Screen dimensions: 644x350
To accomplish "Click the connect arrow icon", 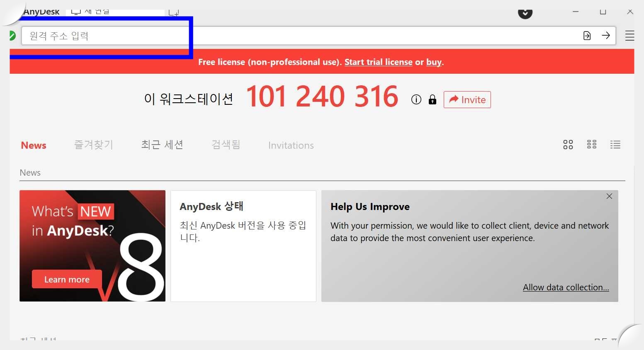I will pos(606,36).
